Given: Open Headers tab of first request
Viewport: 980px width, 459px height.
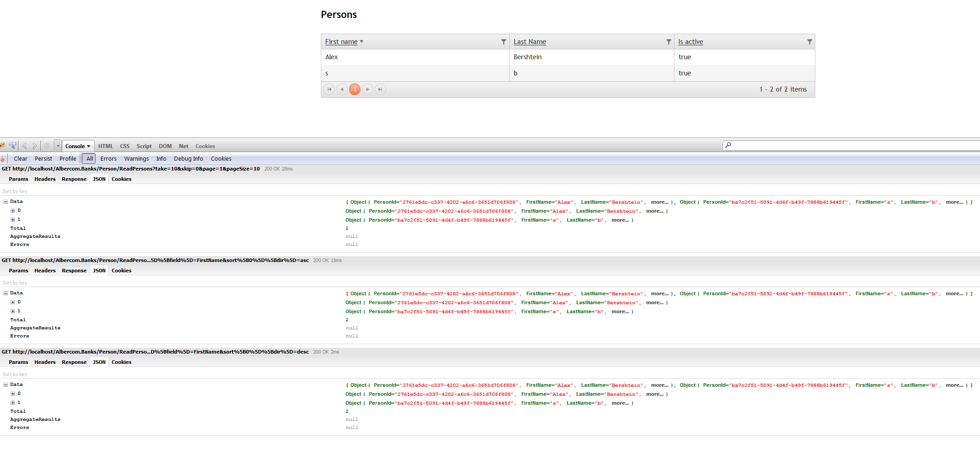Looking at the screenshot, I should [45, 179].
